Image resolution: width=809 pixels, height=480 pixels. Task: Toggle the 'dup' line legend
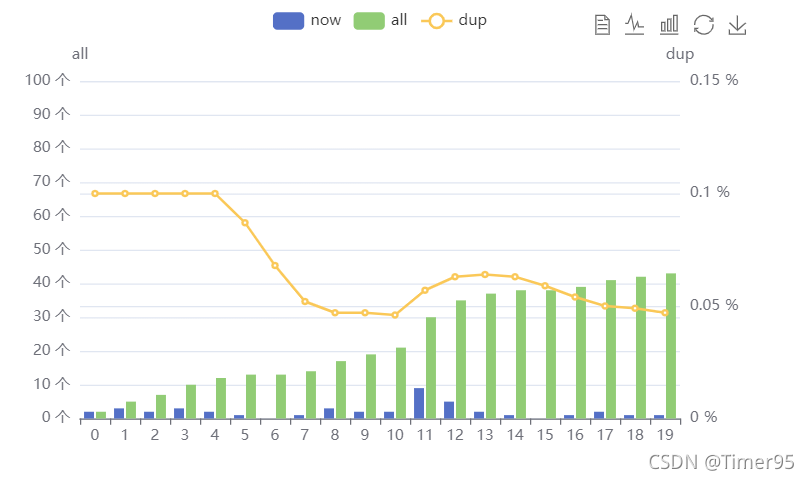coord(454,21)
